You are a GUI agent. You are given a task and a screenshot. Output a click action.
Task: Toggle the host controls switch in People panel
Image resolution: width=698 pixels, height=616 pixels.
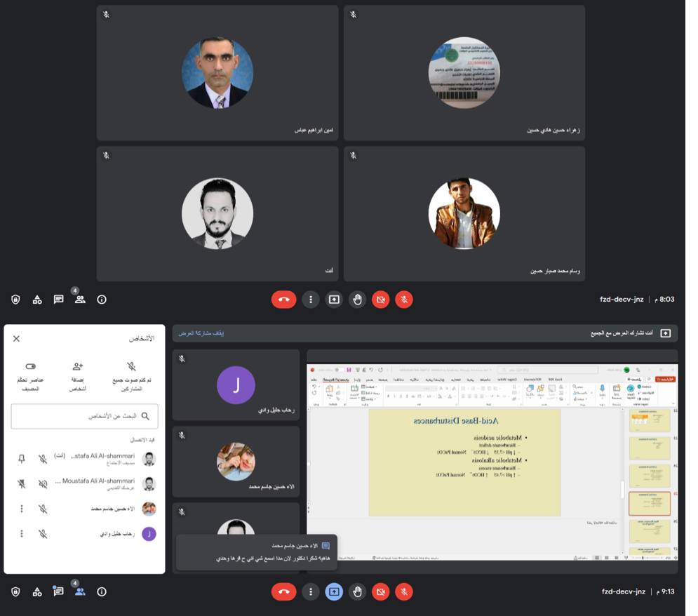30,367
